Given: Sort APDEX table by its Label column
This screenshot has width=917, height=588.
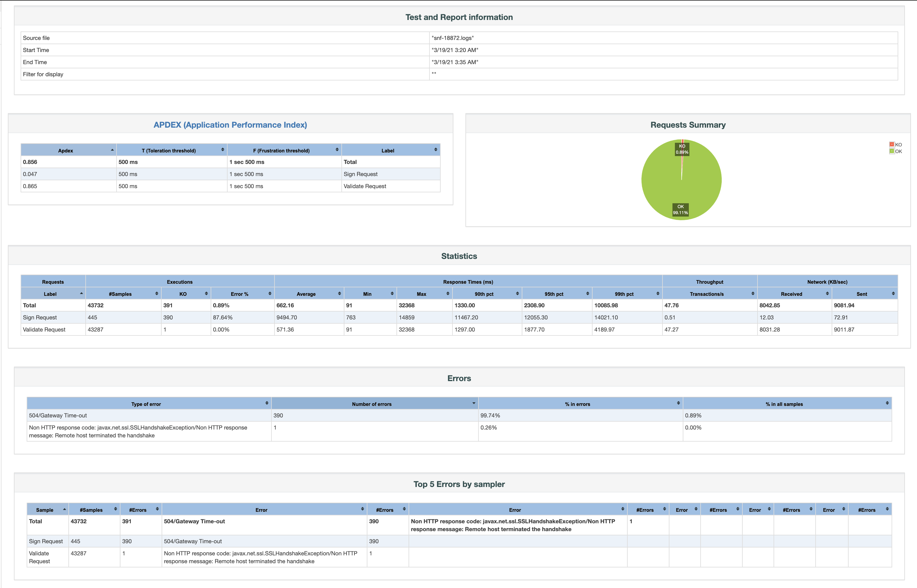Looking at the screenshot, I should 436,150.
